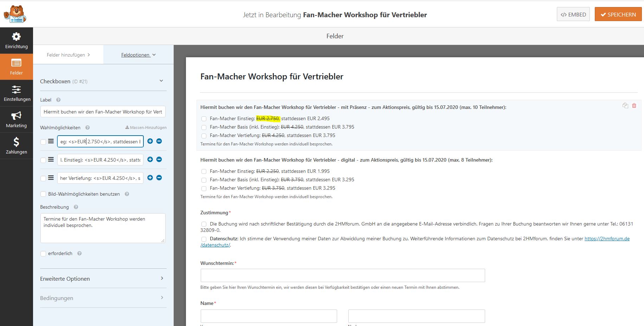Click the EMBED button
This screenshot has height=326, width=644.
coord(573,14)
